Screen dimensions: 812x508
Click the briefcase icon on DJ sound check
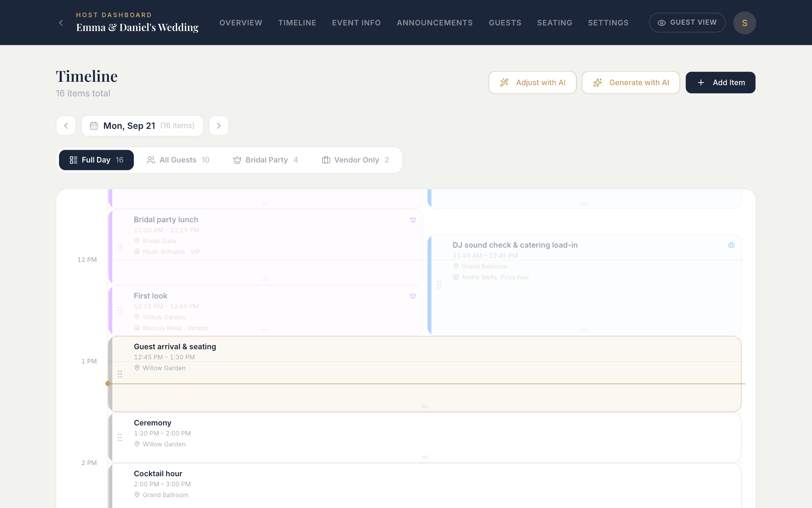pyautogui.click(x=731, y=245)
